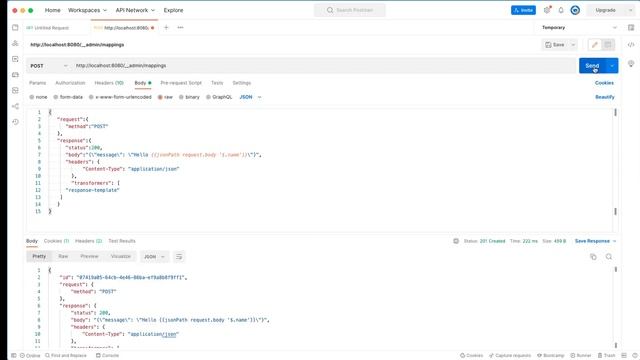Click the edit pencil icon beside Save
This screenshot has width=640, height=360.
595,44
